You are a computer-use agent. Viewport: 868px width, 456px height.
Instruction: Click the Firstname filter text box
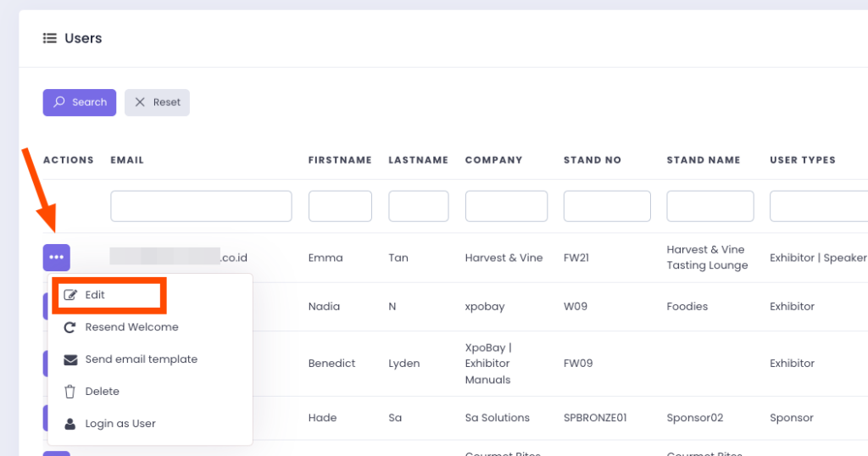(340, 206)
